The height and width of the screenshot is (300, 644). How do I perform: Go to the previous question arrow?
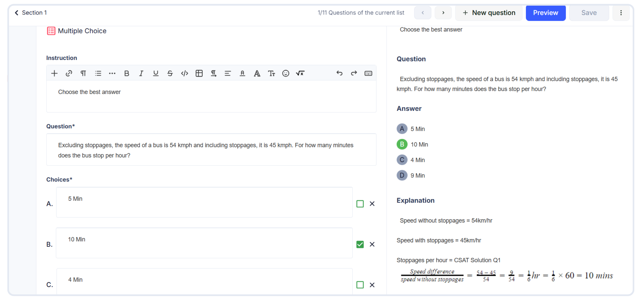pos(422,13)
